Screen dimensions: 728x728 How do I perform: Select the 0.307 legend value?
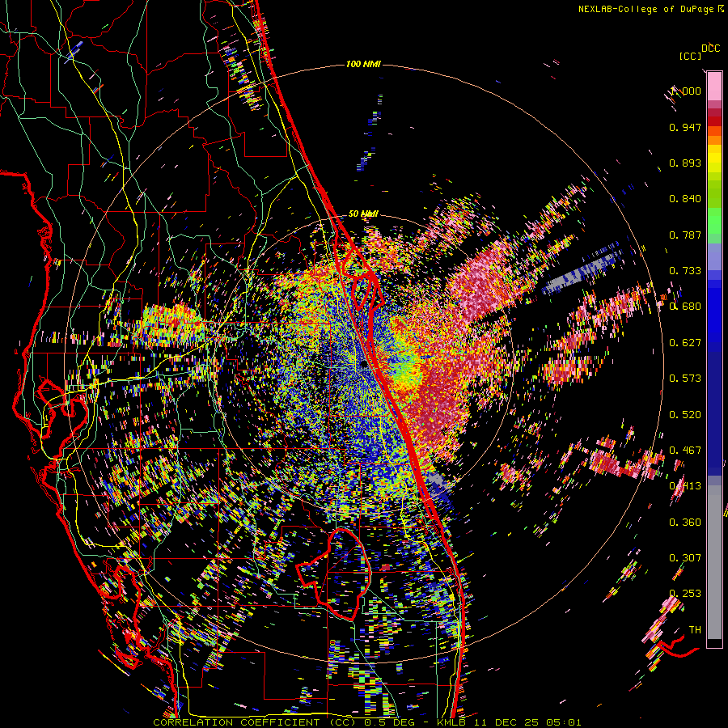coord(685,557)
